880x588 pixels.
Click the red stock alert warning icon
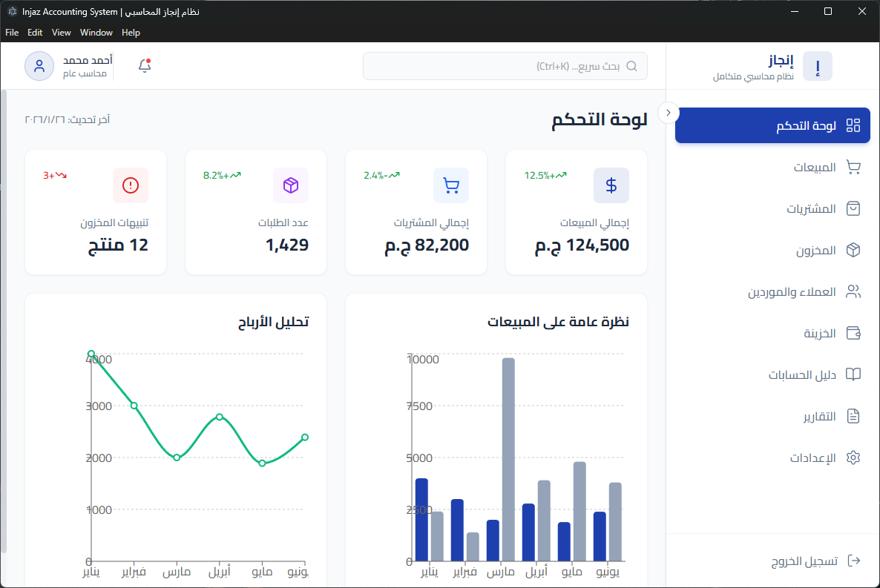tap(131, 185)
